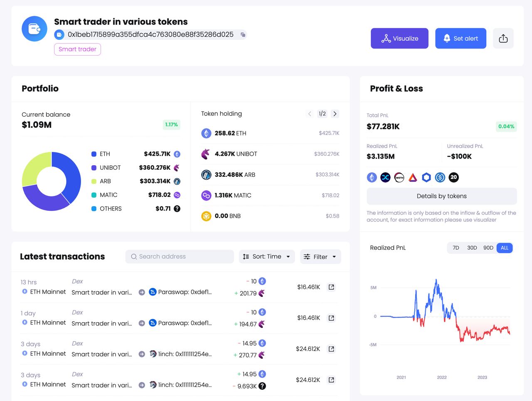Open Details by tokens

442,196
